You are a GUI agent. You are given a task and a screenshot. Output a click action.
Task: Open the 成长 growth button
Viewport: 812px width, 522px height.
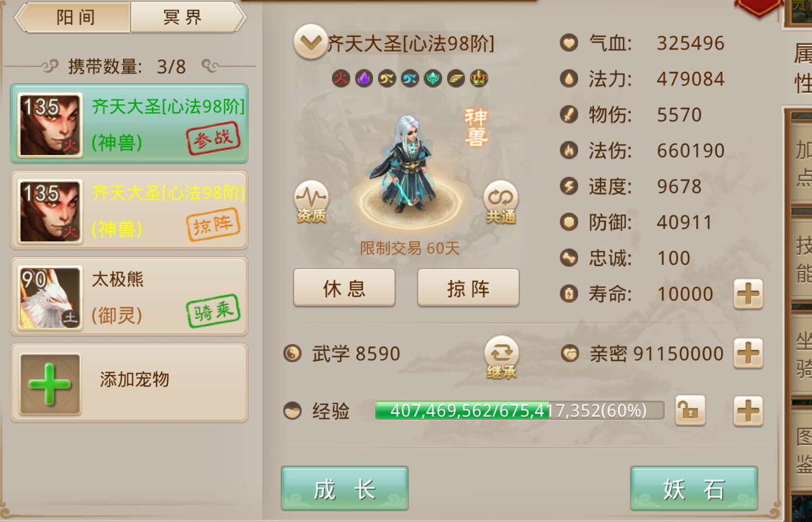344,488
